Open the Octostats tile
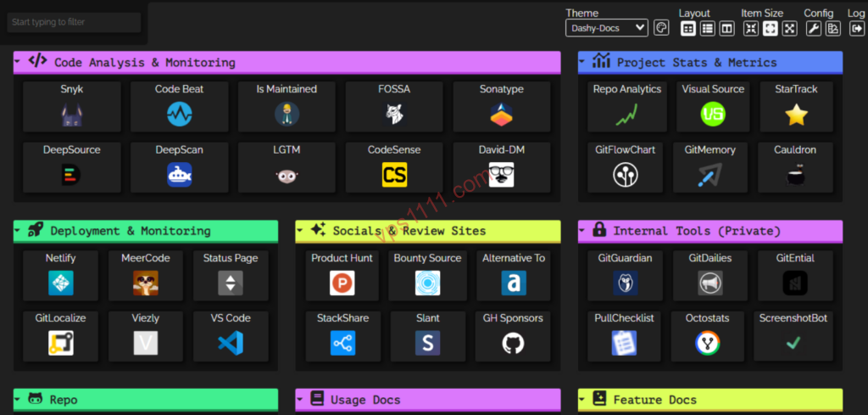 [707, 336]
